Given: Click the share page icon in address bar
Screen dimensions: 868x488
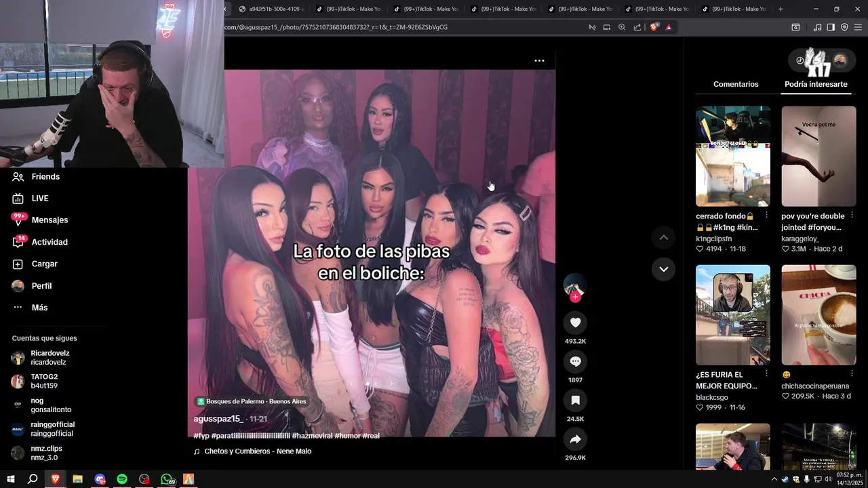Looking at the screenshot, I should coord(637,27).
